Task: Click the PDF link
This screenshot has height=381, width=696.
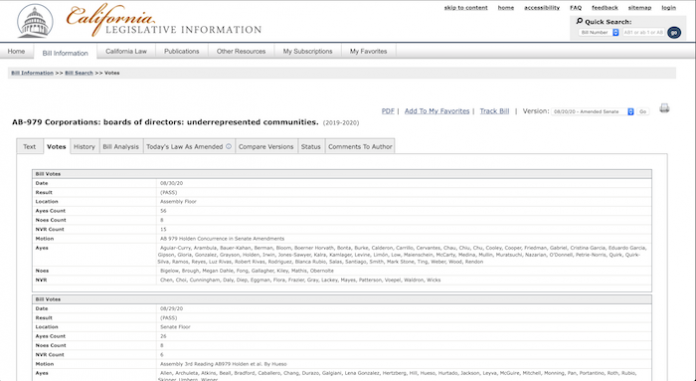Action: coord(388,111)
